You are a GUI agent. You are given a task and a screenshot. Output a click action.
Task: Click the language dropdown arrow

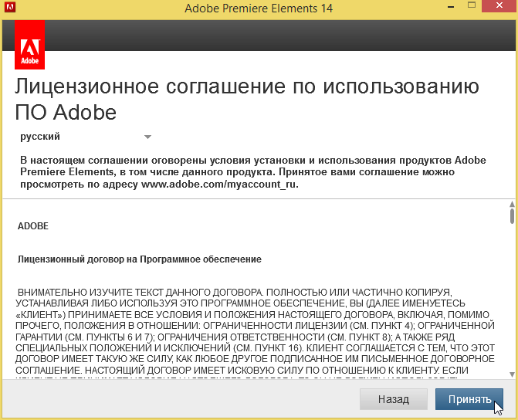coord(147,137)
